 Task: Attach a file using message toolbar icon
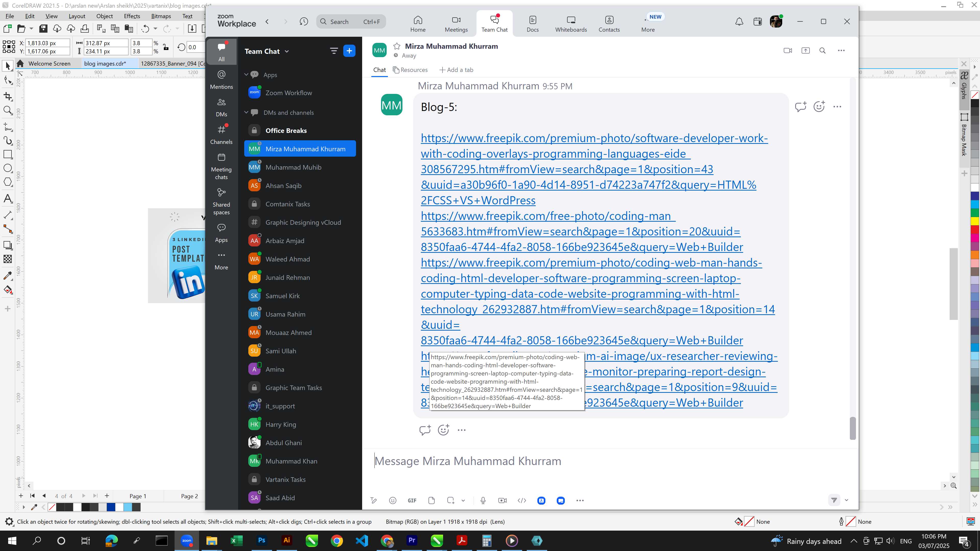click(x=431, y=500)
